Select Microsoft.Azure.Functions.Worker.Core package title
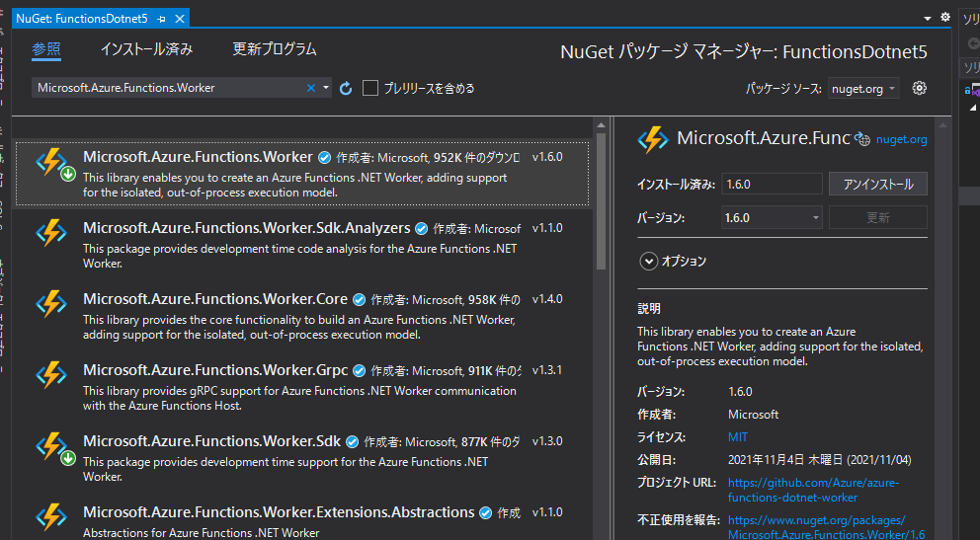The image size is (980, 540). [215, 299]
